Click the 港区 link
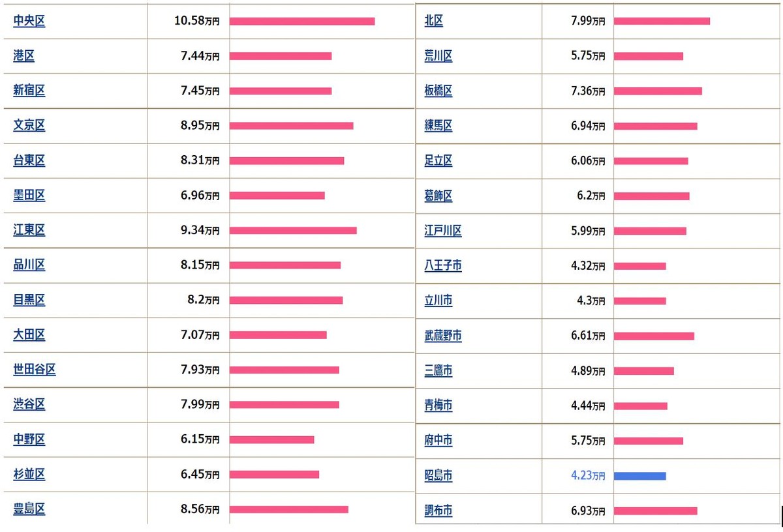 click(24, 56)
